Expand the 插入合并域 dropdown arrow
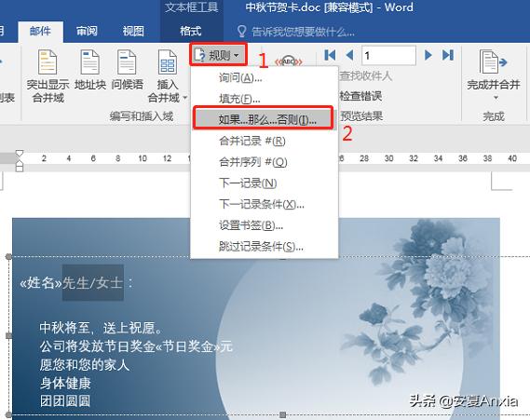The width and height of the screenshot is (530, 420). [x=184, y=98]
